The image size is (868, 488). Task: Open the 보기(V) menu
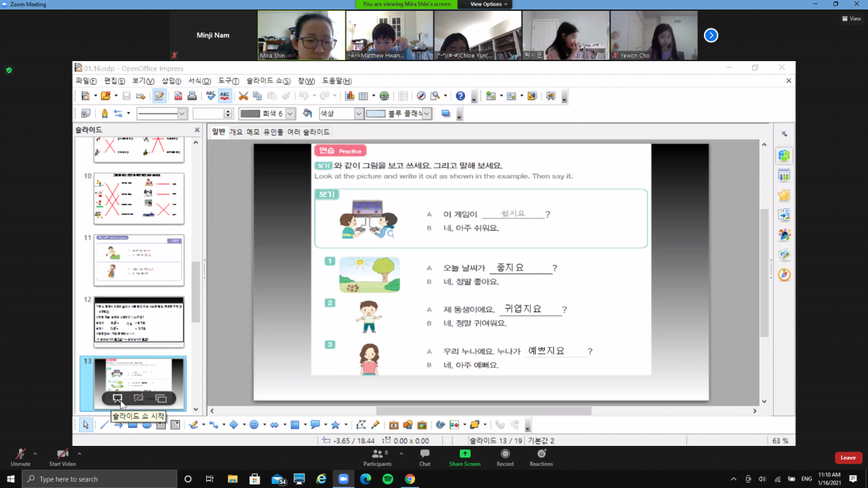pyautogui.click(x=143, y=81)
